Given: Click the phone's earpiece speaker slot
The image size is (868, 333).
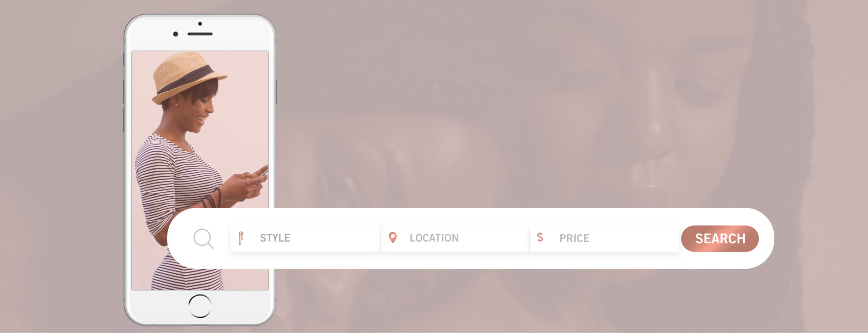Looking at the screenshot, I should coord(200,34).
